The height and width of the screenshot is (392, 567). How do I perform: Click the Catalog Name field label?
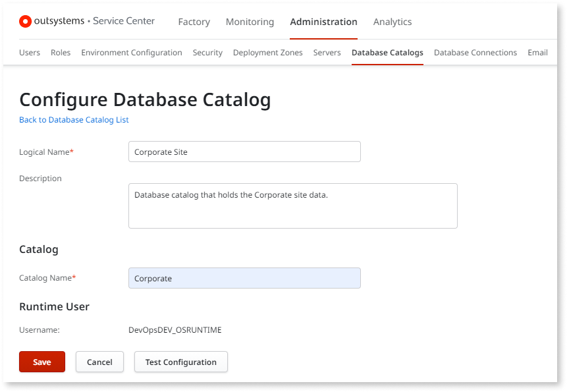pyautogui.click(x=47, y=278)
